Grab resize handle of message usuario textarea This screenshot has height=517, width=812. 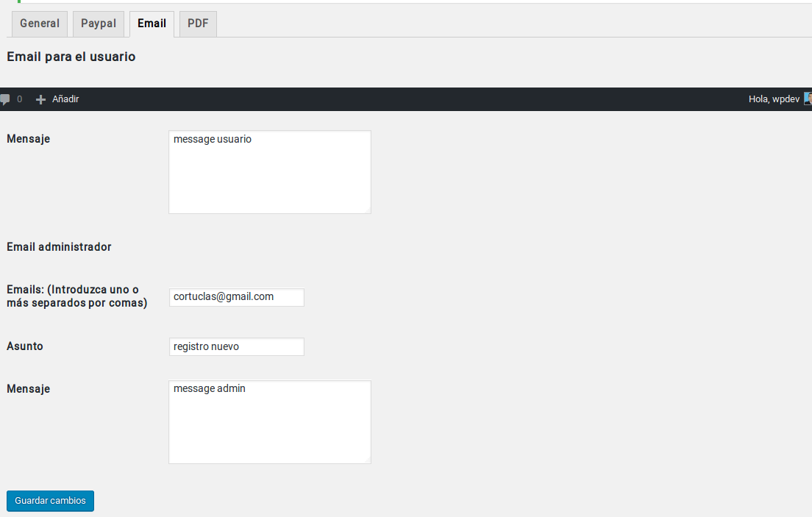368,210
